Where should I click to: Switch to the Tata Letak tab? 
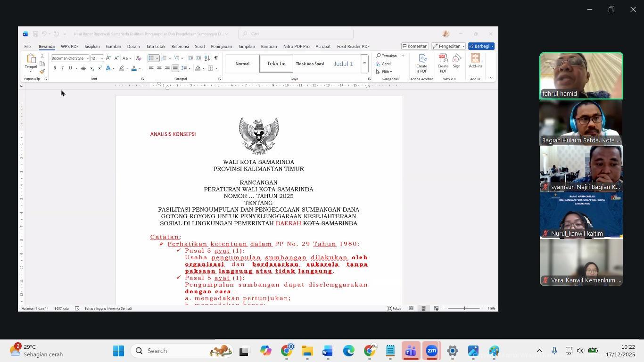pos(156,46)
